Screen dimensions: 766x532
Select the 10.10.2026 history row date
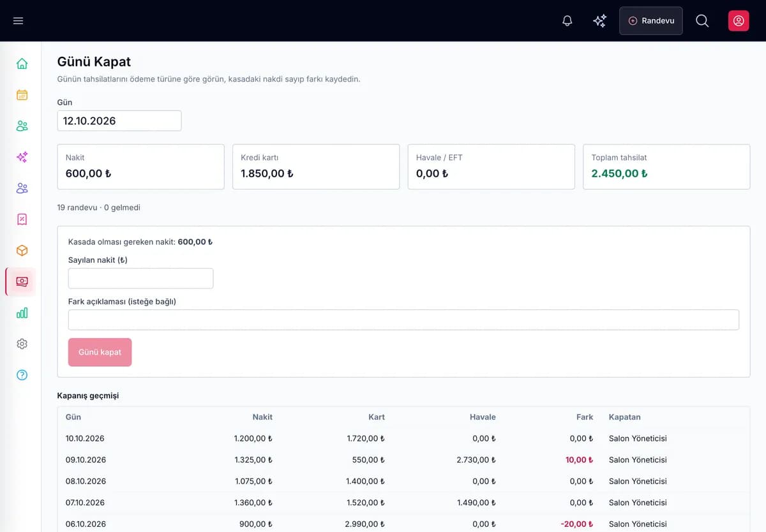click(x=85, y=439)
